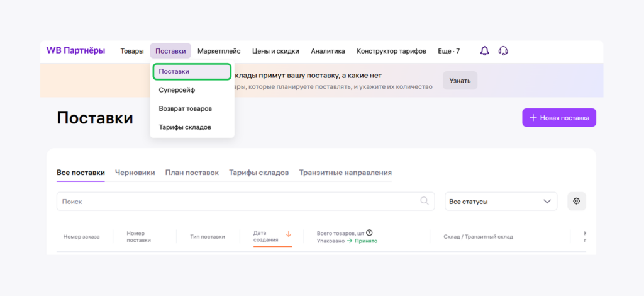Viewport: 644px width, 296px height.
Task: Click the Всего товаров, шт header text
Action: (x=340, y=232)
